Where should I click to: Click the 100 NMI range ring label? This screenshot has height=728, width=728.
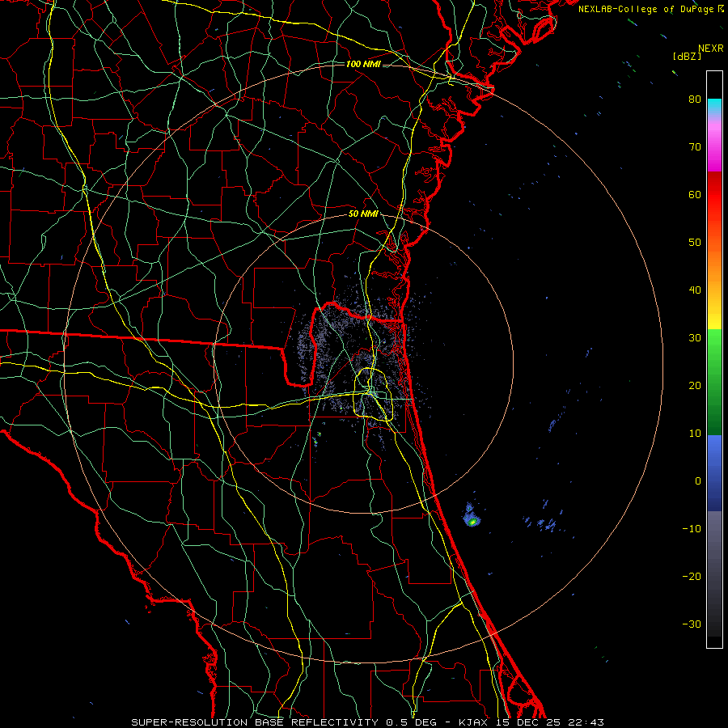tap(363, 64)
